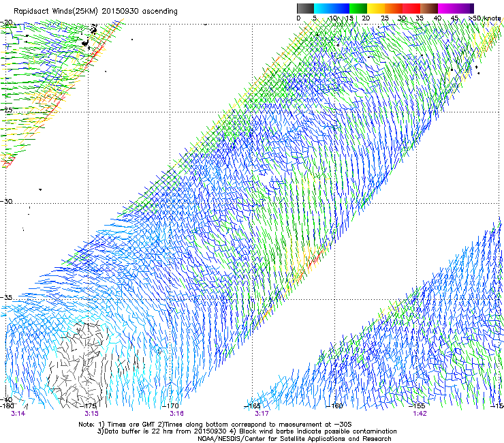Click the 3:15 pass time label
Image resolution: width=504 pixels, height=443 pixels.
tap(92, 414)
